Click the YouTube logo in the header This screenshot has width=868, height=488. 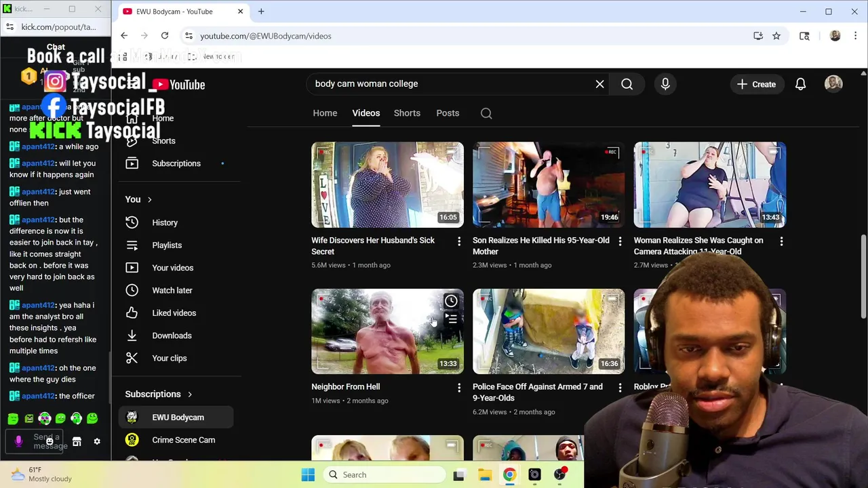178,85
